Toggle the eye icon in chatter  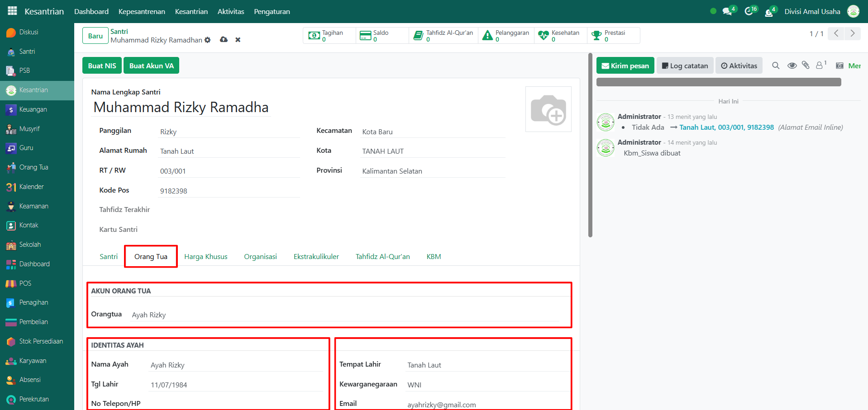[792, 66]
